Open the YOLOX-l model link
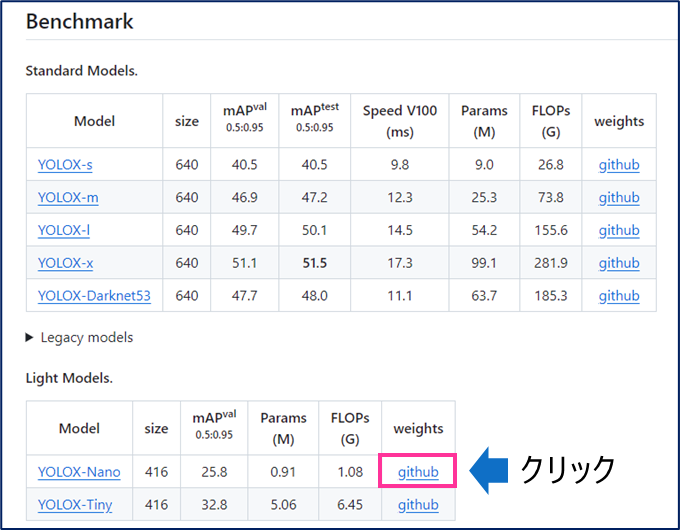Image resolution: width=680 pixels, height=530 pixels. tap(64, 230)
